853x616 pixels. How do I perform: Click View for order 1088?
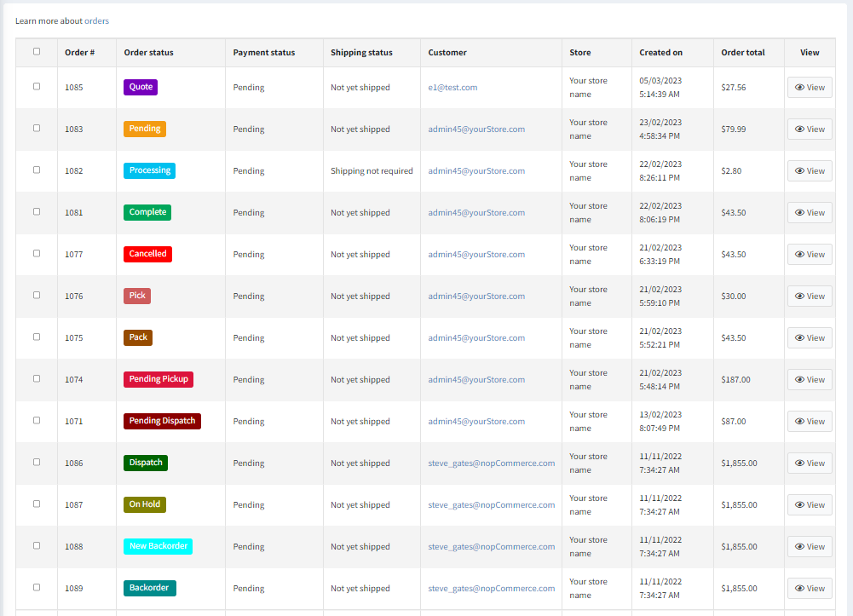810,547
